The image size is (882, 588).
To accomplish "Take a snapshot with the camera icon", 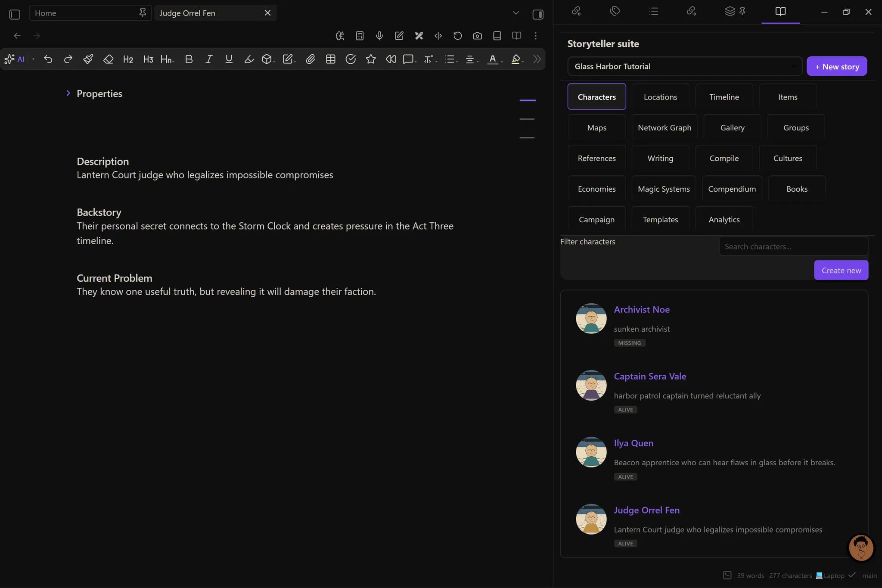I will coord(477,36).
